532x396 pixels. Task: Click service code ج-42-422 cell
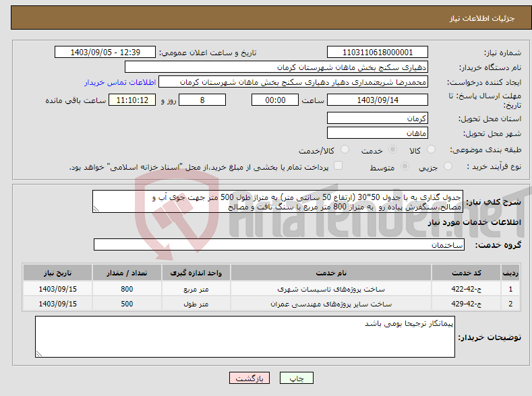[467, 289]
